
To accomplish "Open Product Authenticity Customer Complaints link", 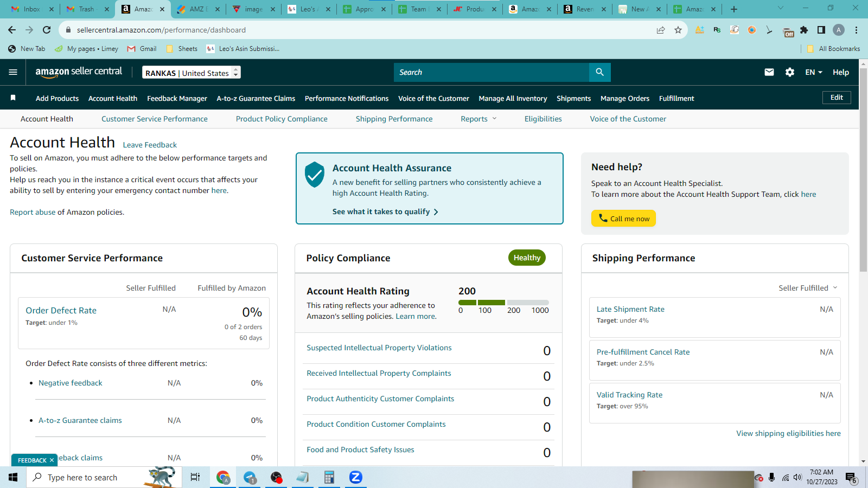I will (x=380, y=399).
